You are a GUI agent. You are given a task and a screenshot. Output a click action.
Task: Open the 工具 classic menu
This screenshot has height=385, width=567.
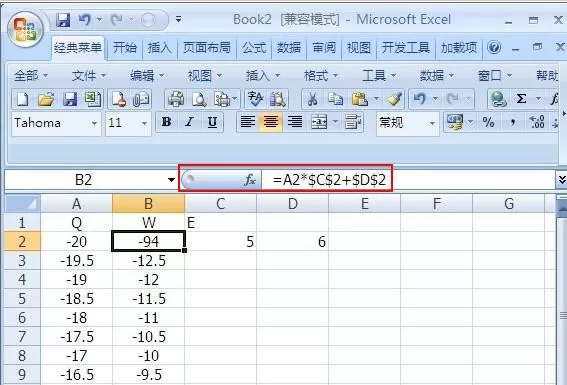click(x=379, y=76)
